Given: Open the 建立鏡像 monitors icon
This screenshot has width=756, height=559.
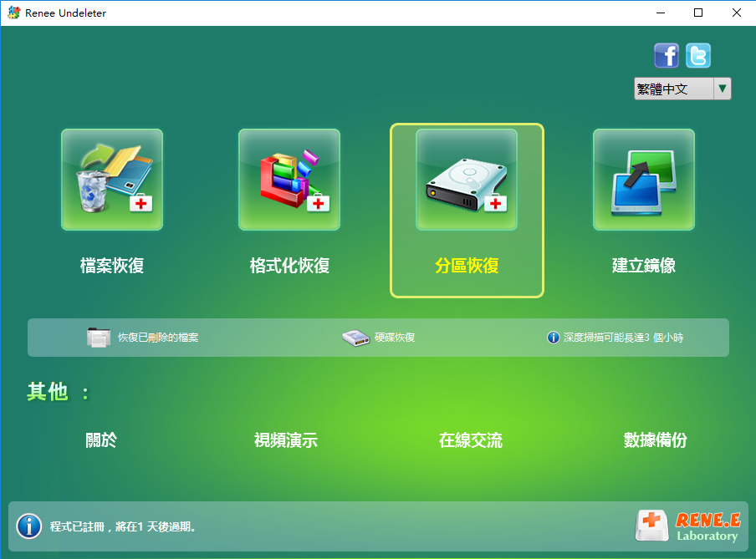Looking at the screenshot, I should (644, 180).
